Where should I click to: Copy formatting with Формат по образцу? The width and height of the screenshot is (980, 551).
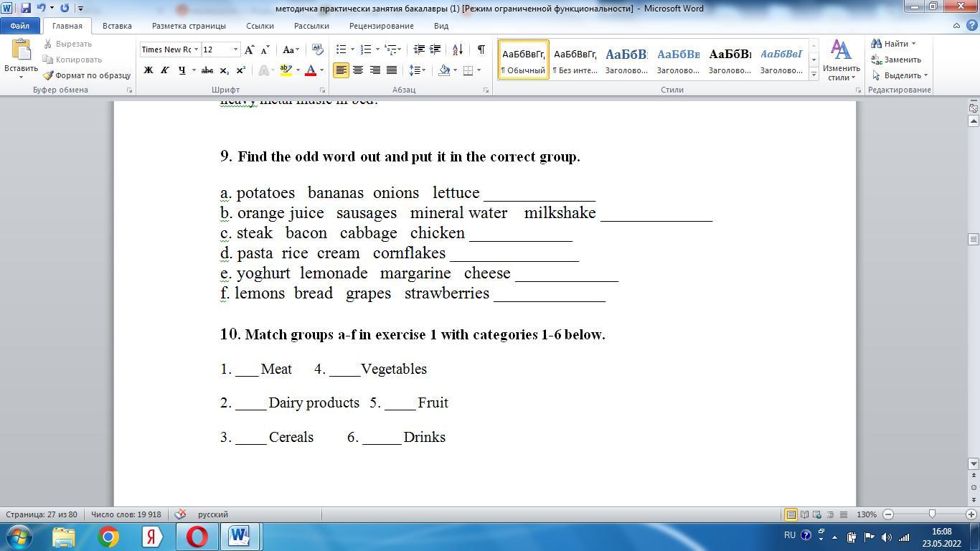[87, 75]
